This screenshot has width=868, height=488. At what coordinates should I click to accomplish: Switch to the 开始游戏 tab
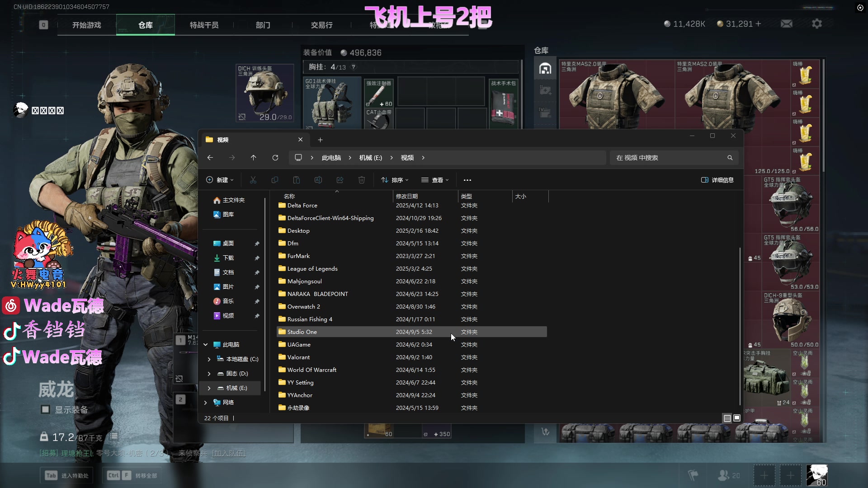pos(86,25)
